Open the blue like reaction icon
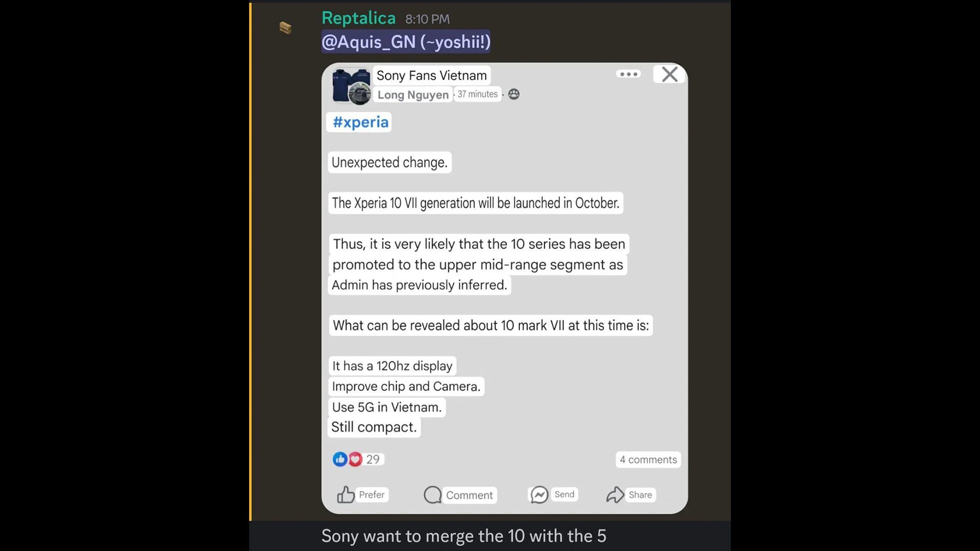 339,459
